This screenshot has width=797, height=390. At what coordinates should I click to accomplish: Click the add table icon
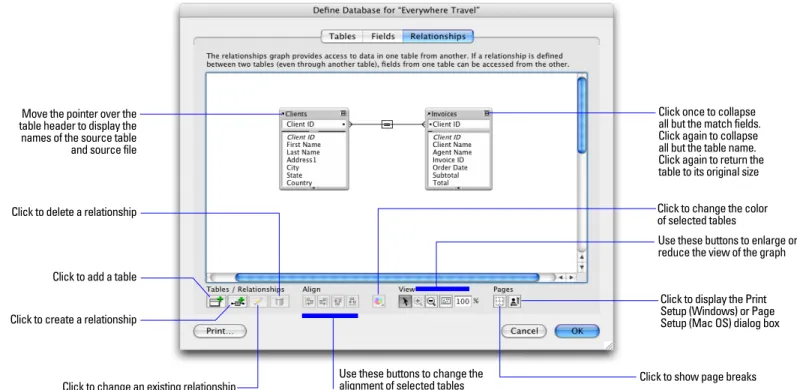217,302
